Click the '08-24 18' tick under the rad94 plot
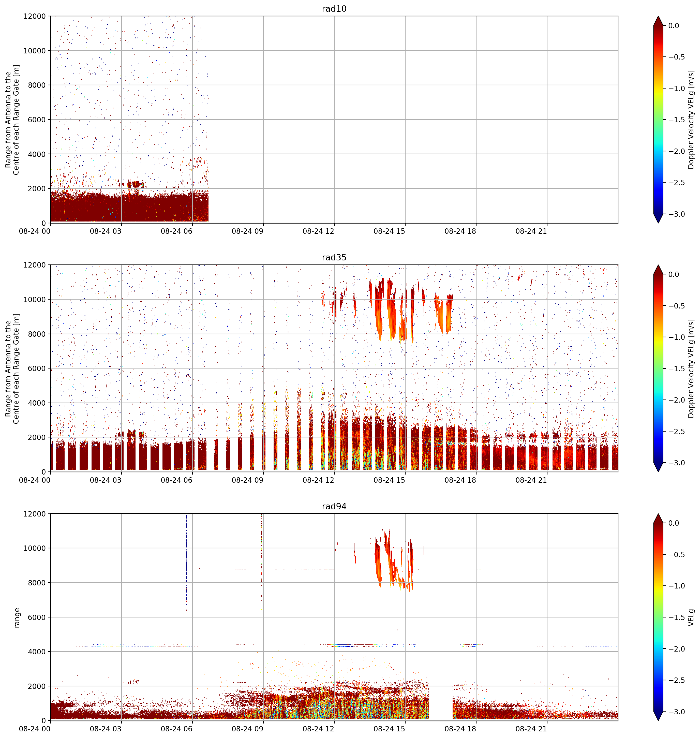Screen dimensions: 700x738 (x=460, y=729)
